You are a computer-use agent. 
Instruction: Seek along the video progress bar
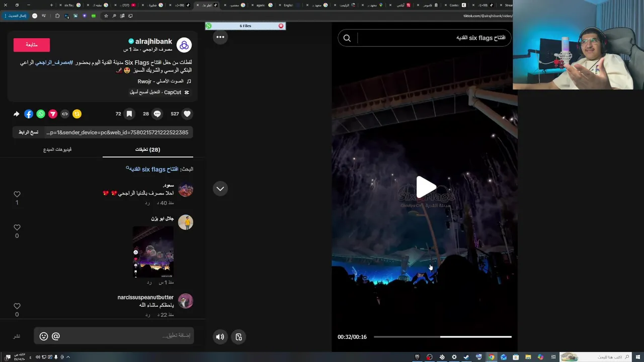coord(443,337)
